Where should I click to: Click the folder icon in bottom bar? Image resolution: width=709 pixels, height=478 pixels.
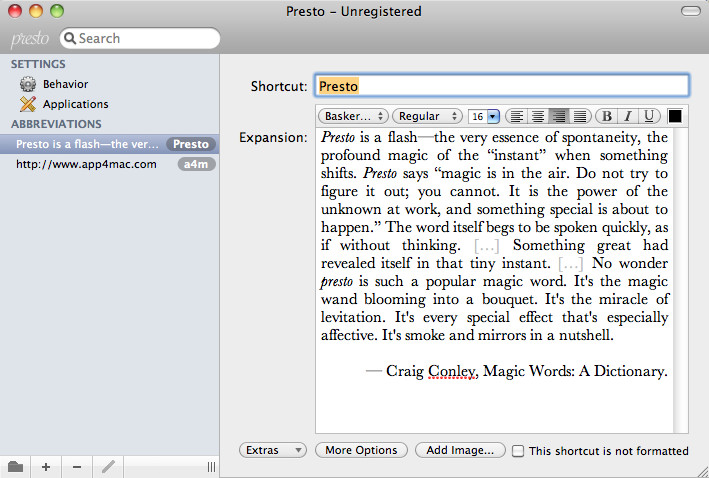(15, 467)
